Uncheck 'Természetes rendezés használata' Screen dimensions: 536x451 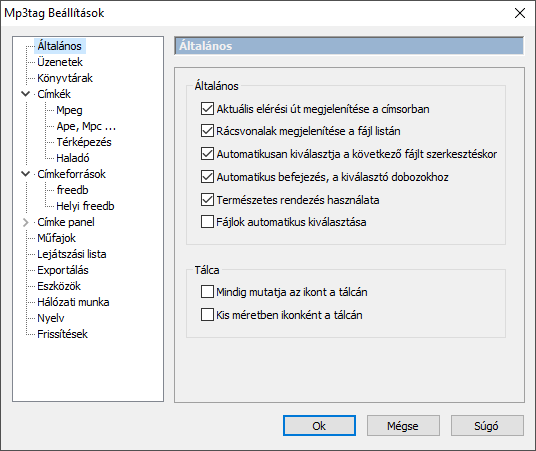click(x=207, y=200)
